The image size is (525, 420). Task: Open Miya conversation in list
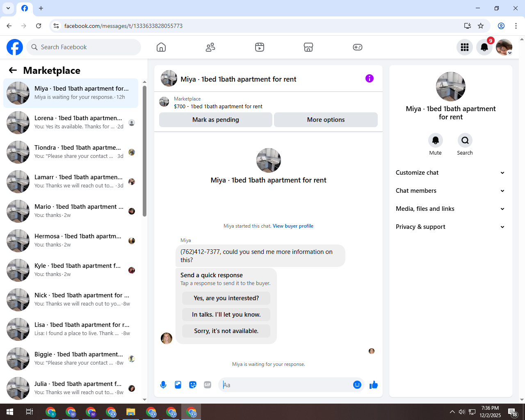71,93
